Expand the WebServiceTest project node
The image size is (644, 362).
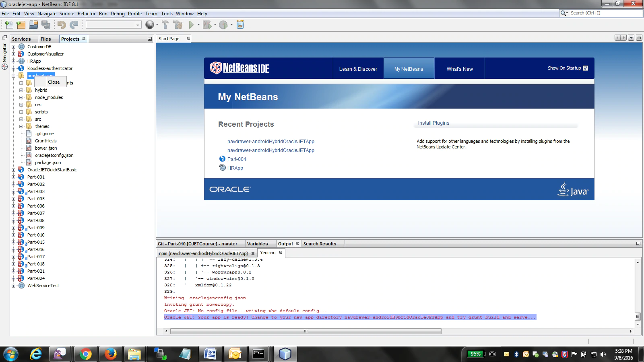[x=13, y=286]
